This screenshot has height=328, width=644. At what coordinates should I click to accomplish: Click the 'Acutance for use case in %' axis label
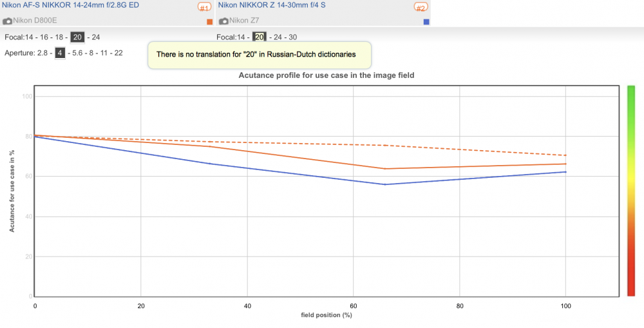(x=12, y=191)
